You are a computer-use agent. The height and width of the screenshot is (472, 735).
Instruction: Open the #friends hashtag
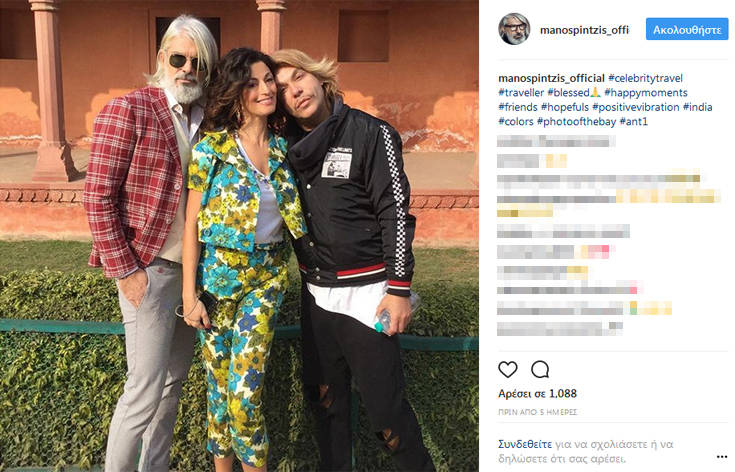click(x=518, y=107)
